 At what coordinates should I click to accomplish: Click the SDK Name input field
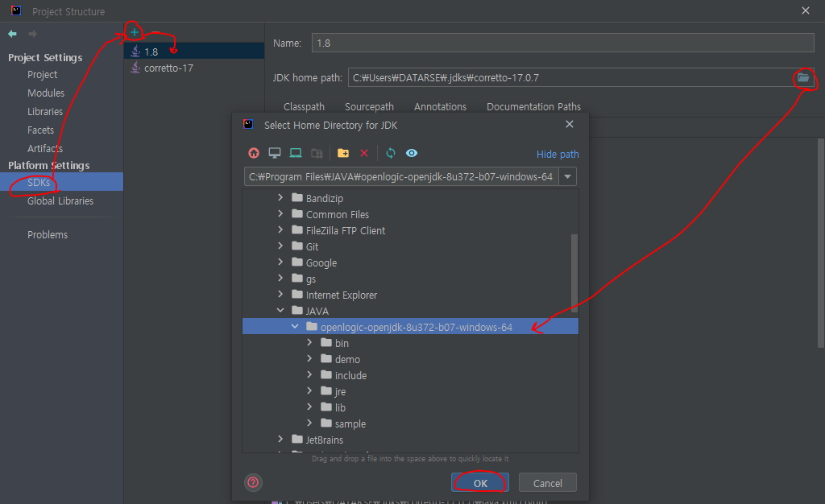(562, 43)
